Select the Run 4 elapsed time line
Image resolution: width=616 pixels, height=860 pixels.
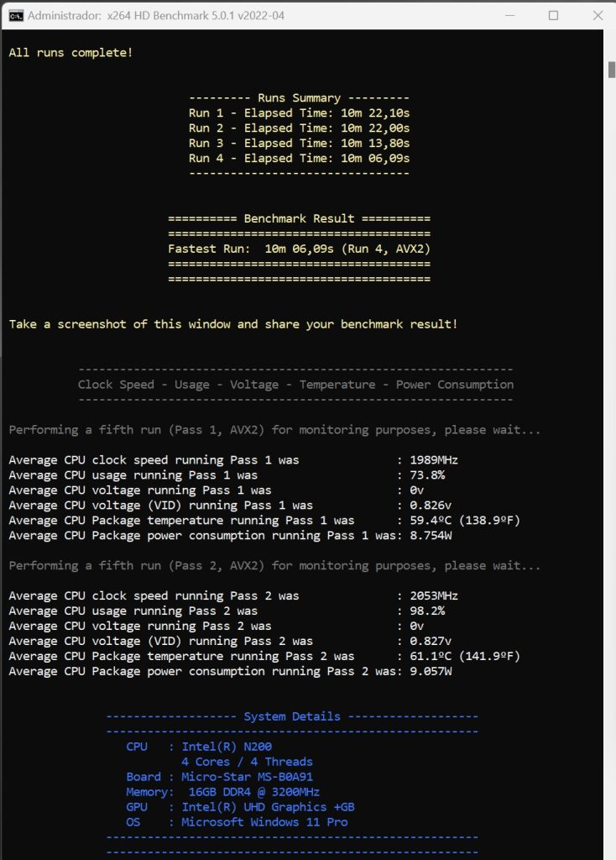(300, 158)
